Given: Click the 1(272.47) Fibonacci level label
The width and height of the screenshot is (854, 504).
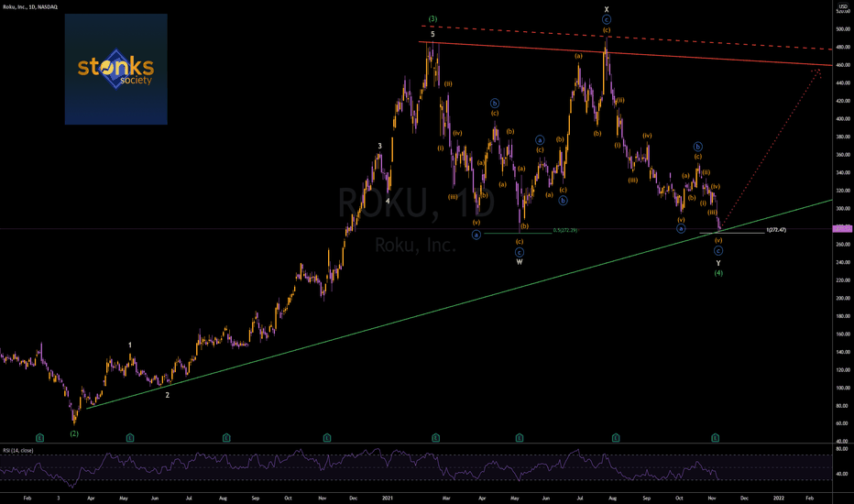Looking at the screenshot, I should point(776,230).
